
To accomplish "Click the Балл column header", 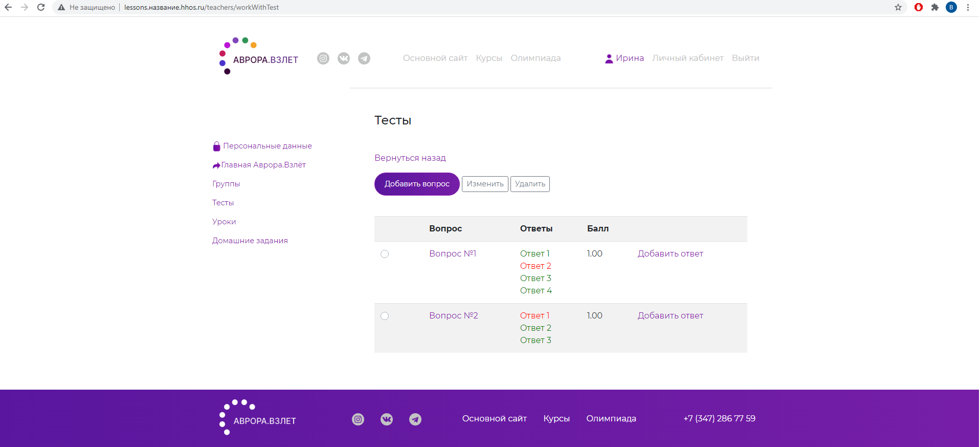I will click(598, 228).
